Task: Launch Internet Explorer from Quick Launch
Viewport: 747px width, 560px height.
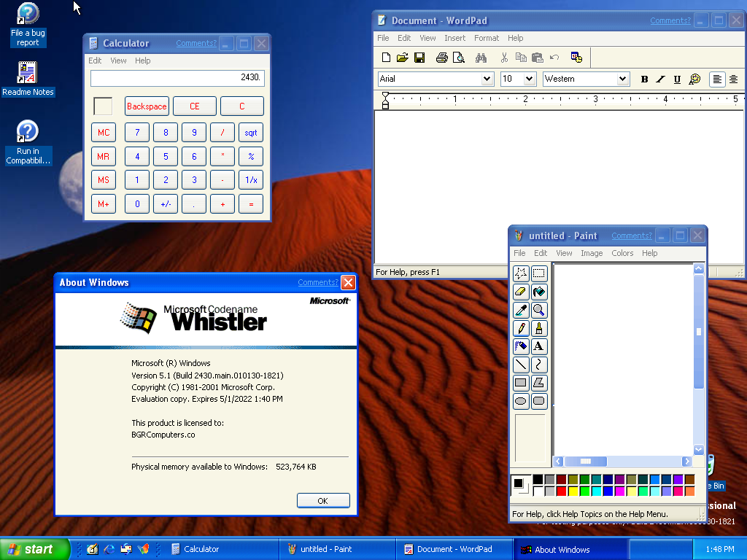Action: (109, 549)
